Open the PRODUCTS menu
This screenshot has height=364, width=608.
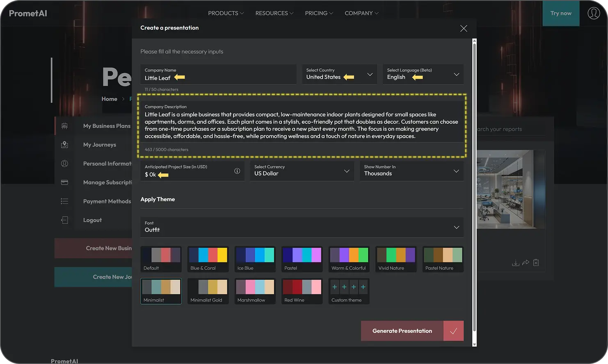tap(226, 13)
